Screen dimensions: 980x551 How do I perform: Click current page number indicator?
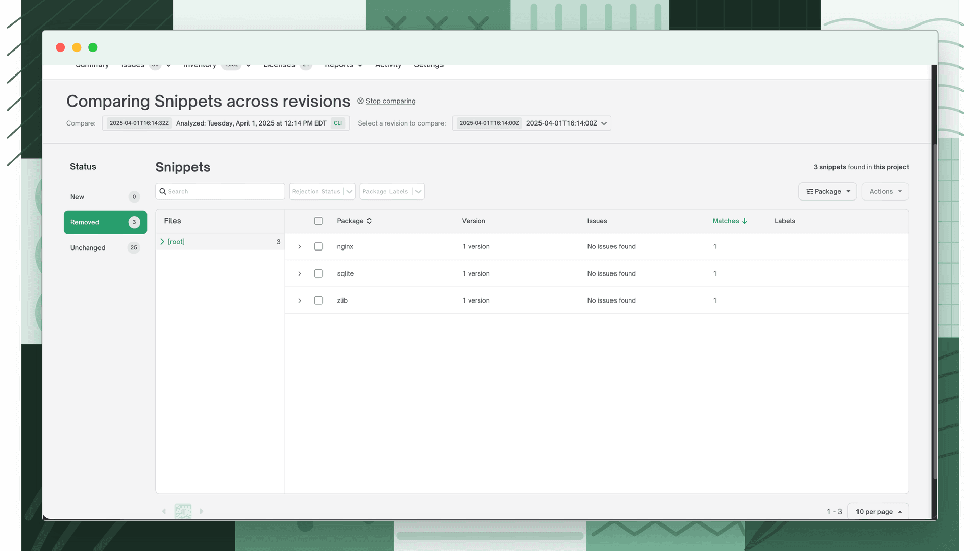(x=183, y=511)
